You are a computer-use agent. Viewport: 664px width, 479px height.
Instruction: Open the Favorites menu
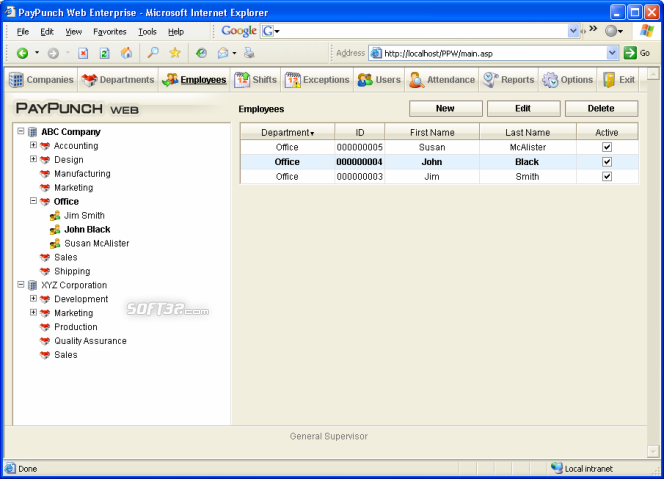[110, 32]
